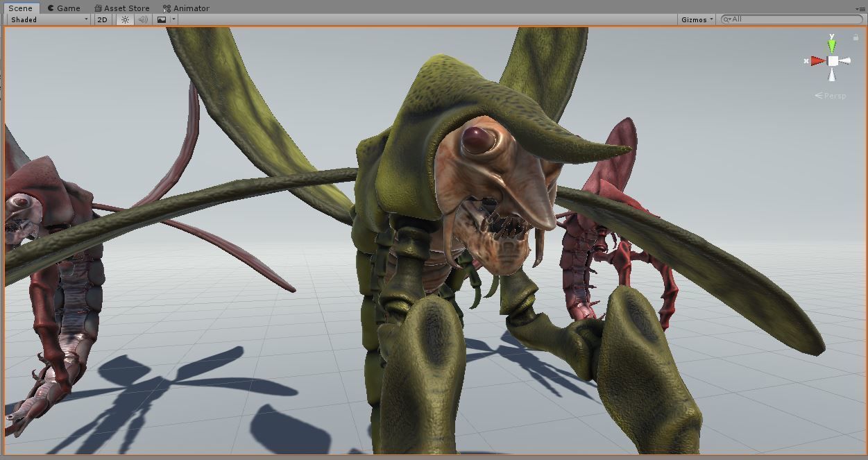The image size is (868, 460).
Task: Open the Asset Store tab
Action: click(122, 8)
